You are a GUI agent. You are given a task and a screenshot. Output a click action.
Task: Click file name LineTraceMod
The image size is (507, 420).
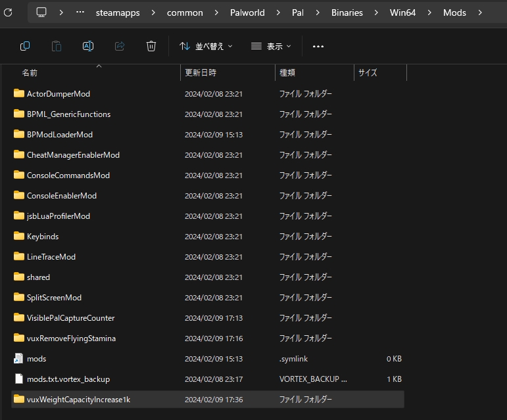coord(51,257)
